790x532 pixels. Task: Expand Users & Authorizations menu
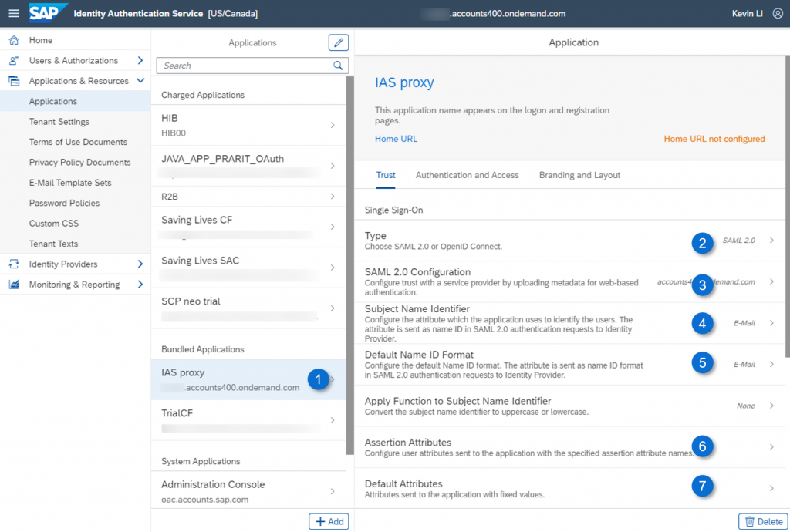point(140,60)
